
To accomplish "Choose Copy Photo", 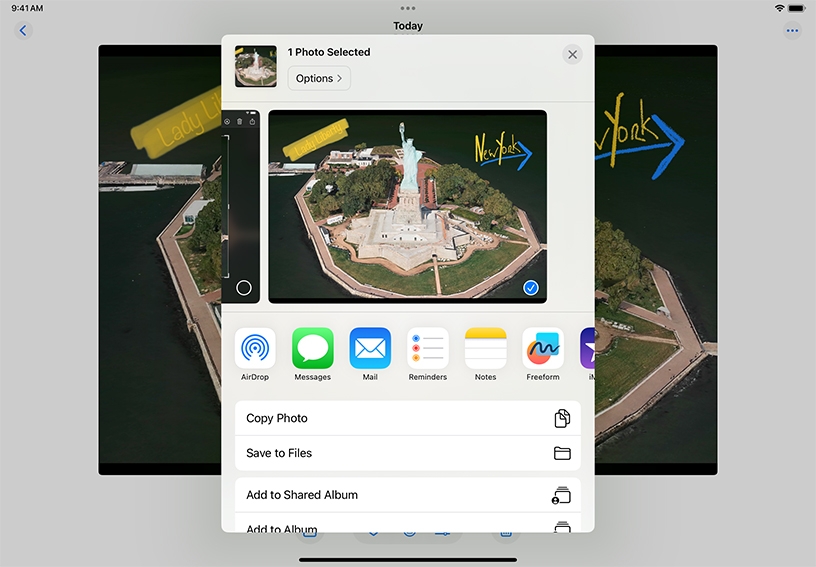I will (x=407, y=418).
